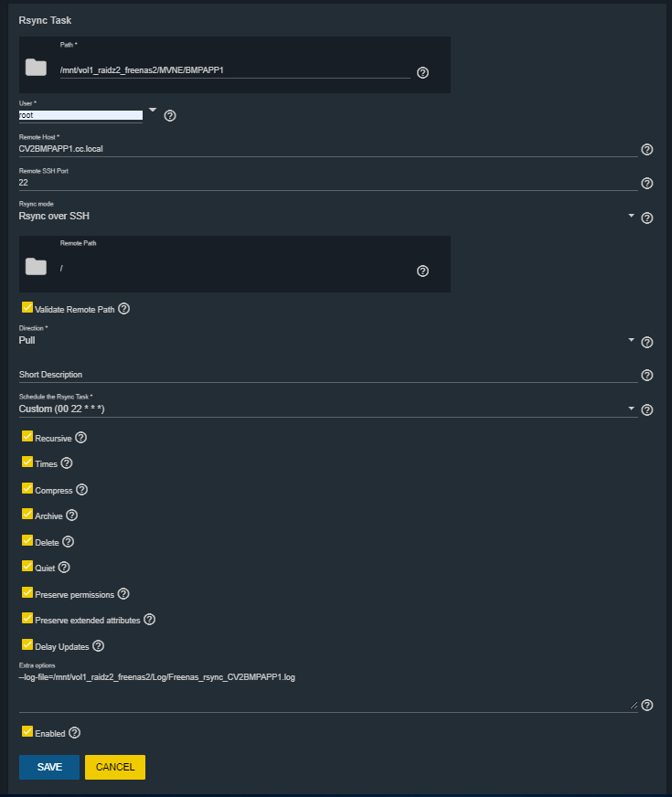
Task: Show help icon next to Recursive
Action: [x=80, y=438]
